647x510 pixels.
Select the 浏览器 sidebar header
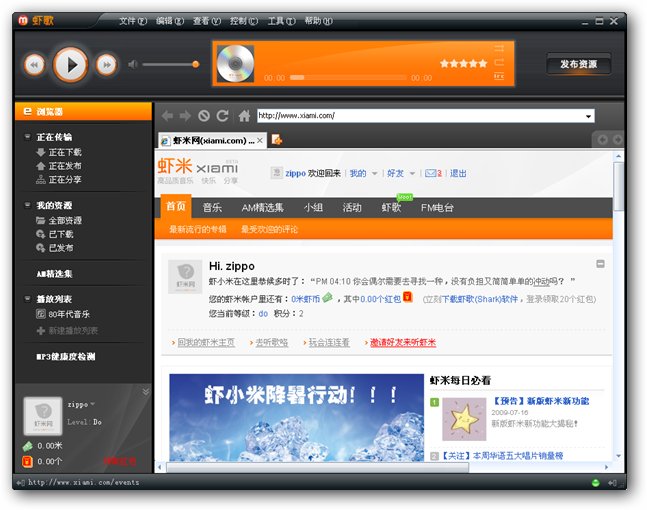(x=83, y=111)
